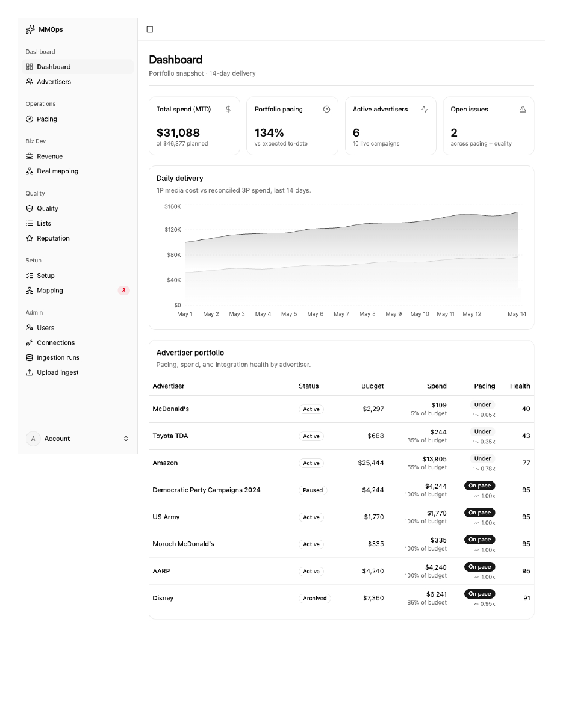Click the Advertisers people icon
Image resolution: width=563 pixels, height=728 pixels.
30,82
